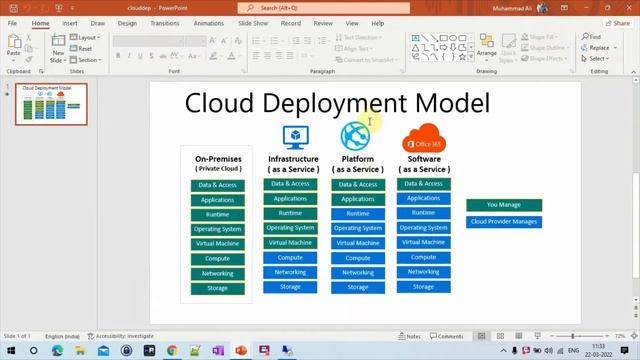Click the Format Painter brush icon

29,60
